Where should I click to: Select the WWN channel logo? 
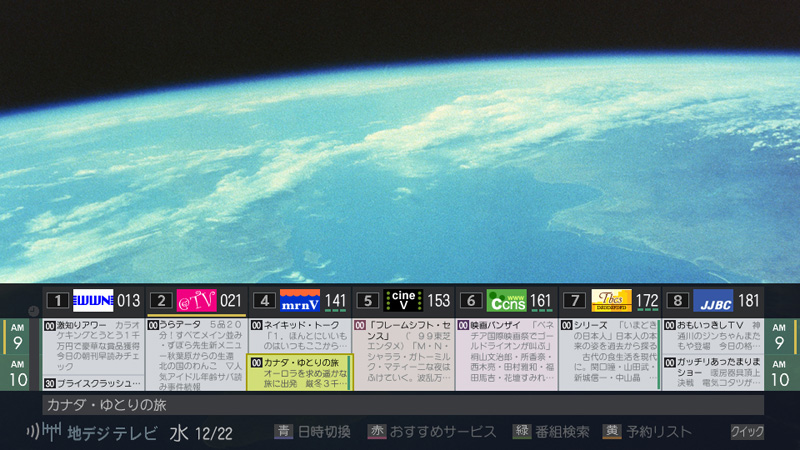tap(93, 301)
